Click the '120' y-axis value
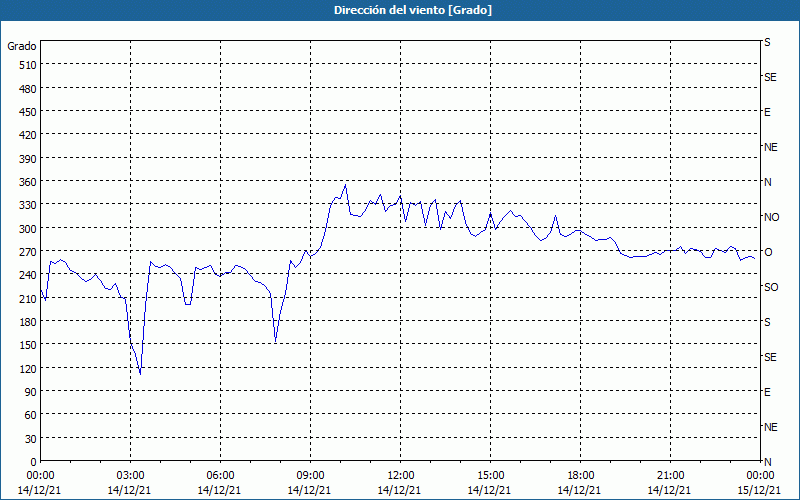This screenshot has height=500, width=800. tap(28, 369)
